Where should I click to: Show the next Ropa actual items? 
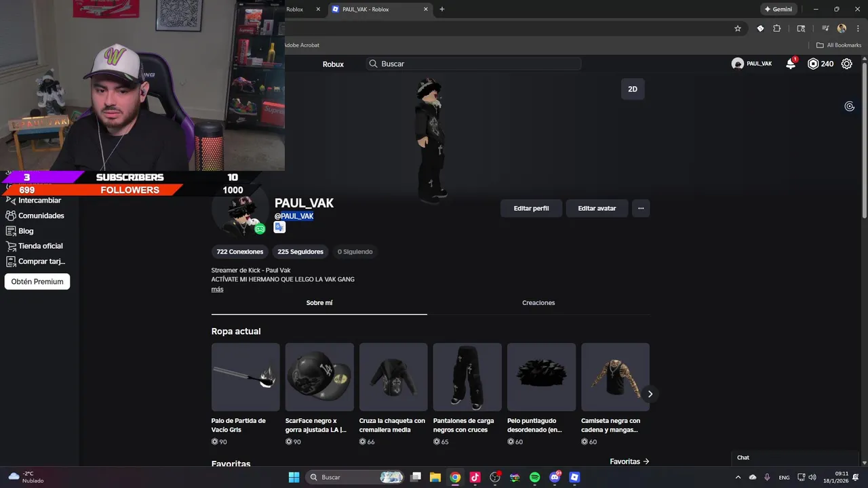650,394
